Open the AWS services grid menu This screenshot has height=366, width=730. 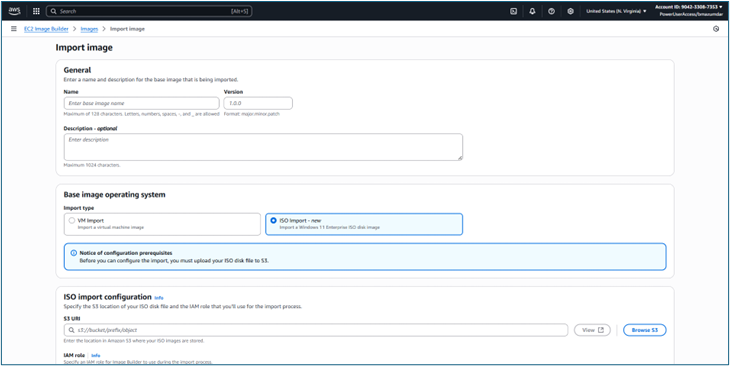click(36, 11)
